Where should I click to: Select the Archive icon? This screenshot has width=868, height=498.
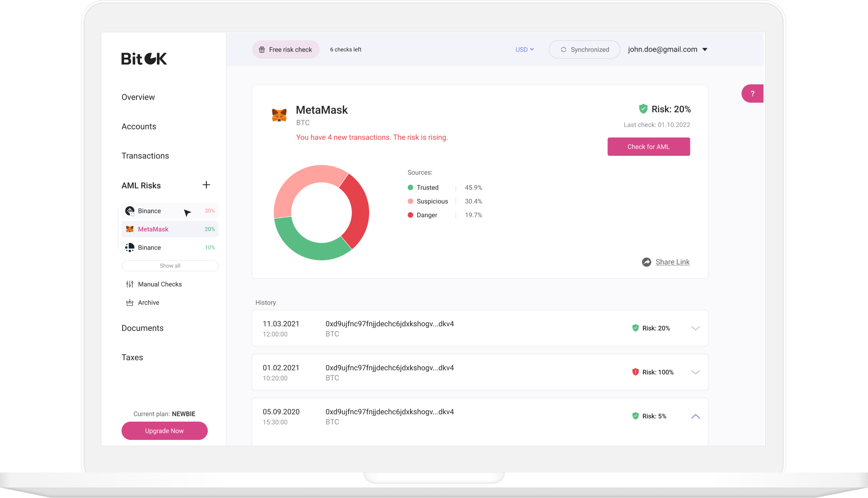[129, 302]
